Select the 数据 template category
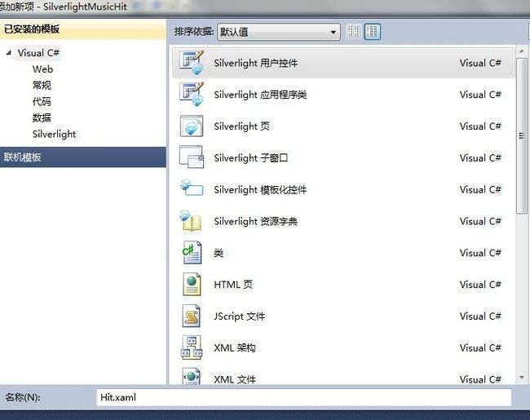This screenshot has width=530, height=420. (x=42, y=117)
